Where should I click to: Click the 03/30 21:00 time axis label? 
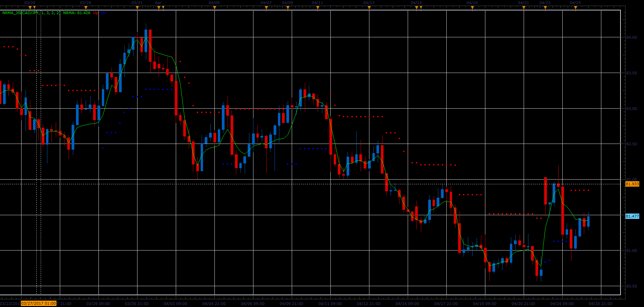(x=137, y=304)
